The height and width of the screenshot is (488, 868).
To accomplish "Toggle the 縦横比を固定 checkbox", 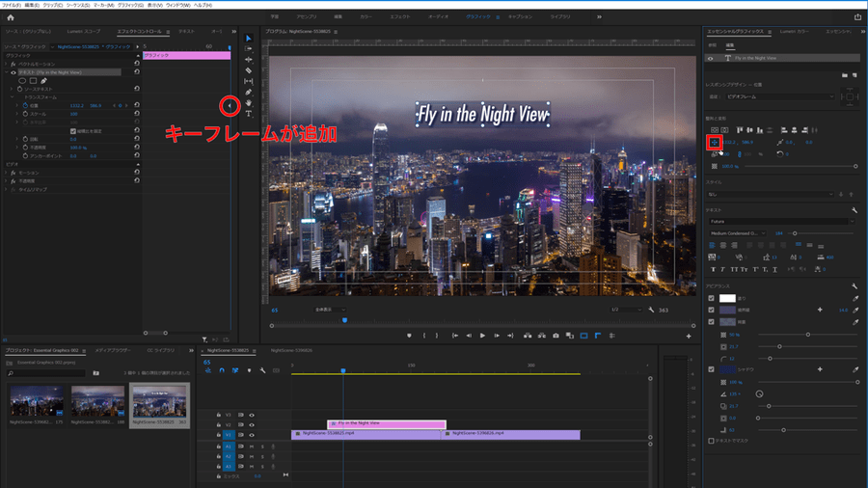I will pyautogui.click(x=73, y=130).
